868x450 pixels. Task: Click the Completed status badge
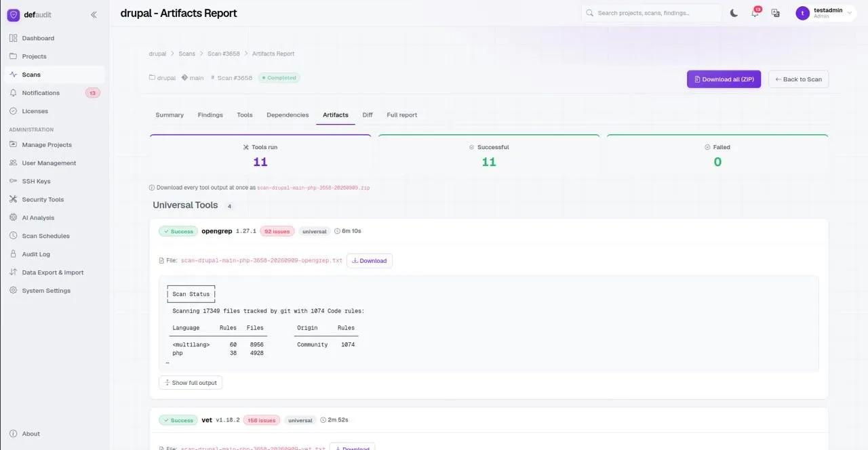[x=279, y=78]
